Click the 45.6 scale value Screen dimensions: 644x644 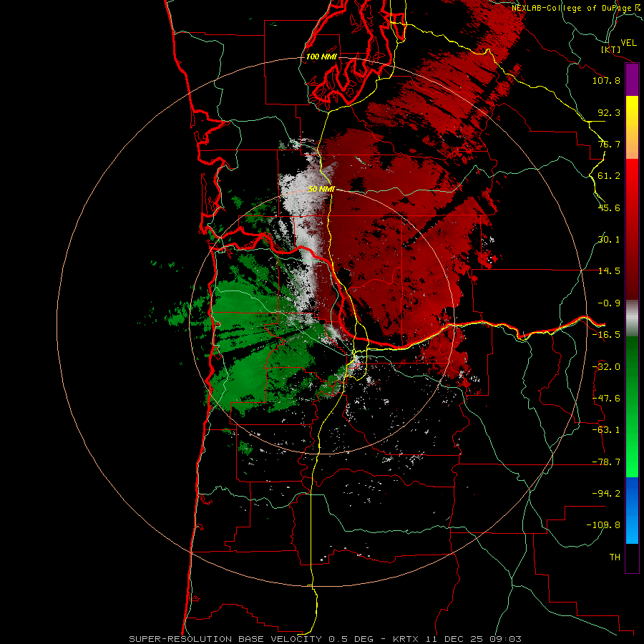[x=609, y=208]
